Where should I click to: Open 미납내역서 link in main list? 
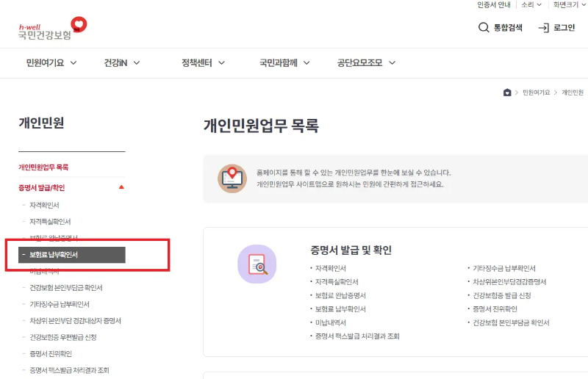(330, 322)
